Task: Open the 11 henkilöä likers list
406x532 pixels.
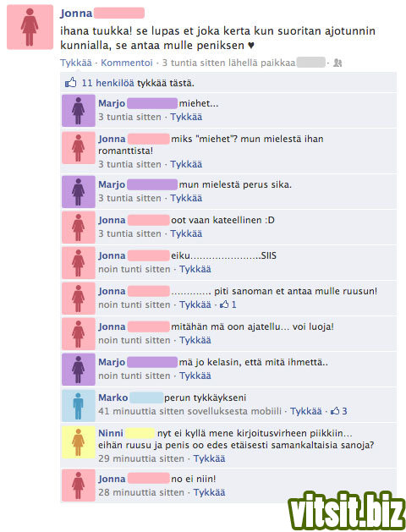Action: click(x=108, y=83)
